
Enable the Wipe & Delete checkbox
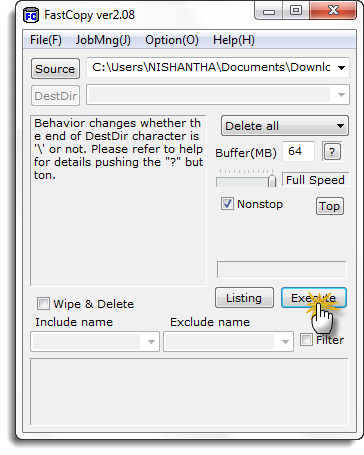[x=43, y=304]
